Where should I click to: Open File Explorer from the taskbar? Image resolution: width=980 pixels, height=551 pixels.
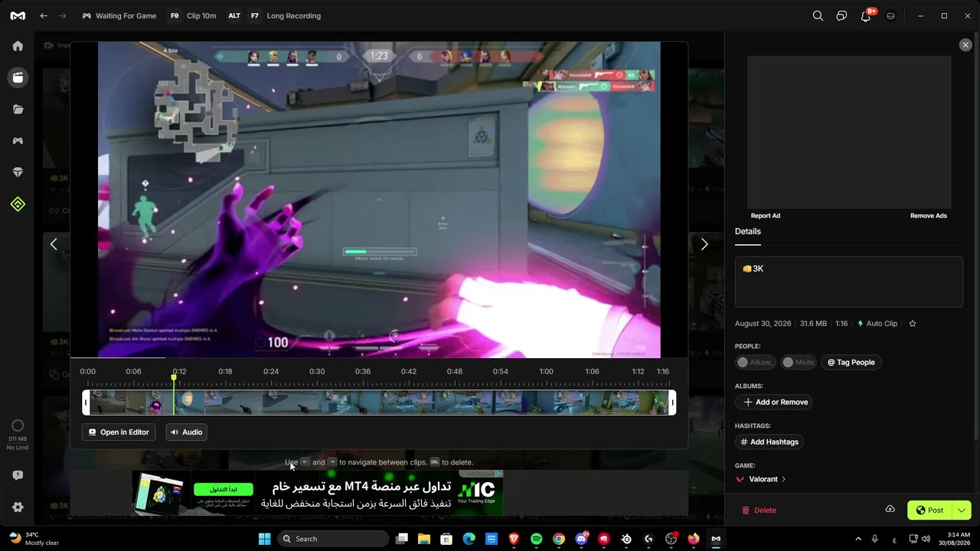[424, 539]
